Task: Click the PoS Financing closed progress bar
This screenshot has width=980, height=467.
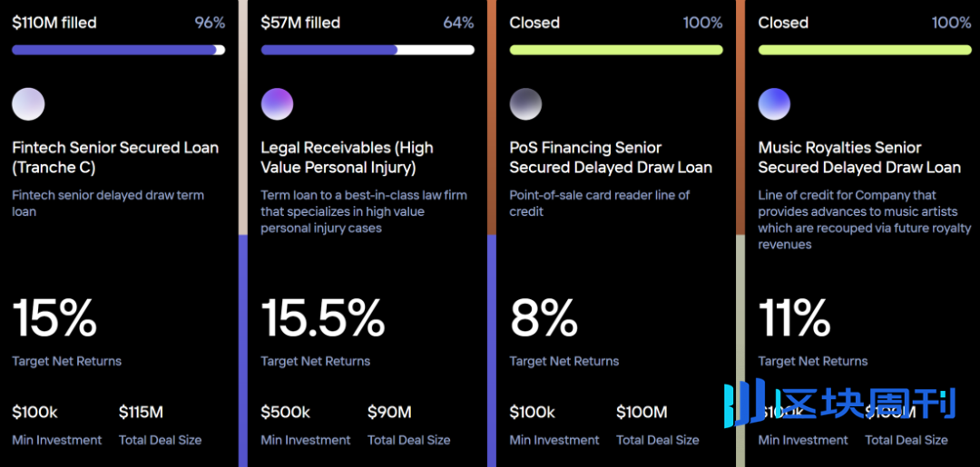Action: (x=616, y=50)
